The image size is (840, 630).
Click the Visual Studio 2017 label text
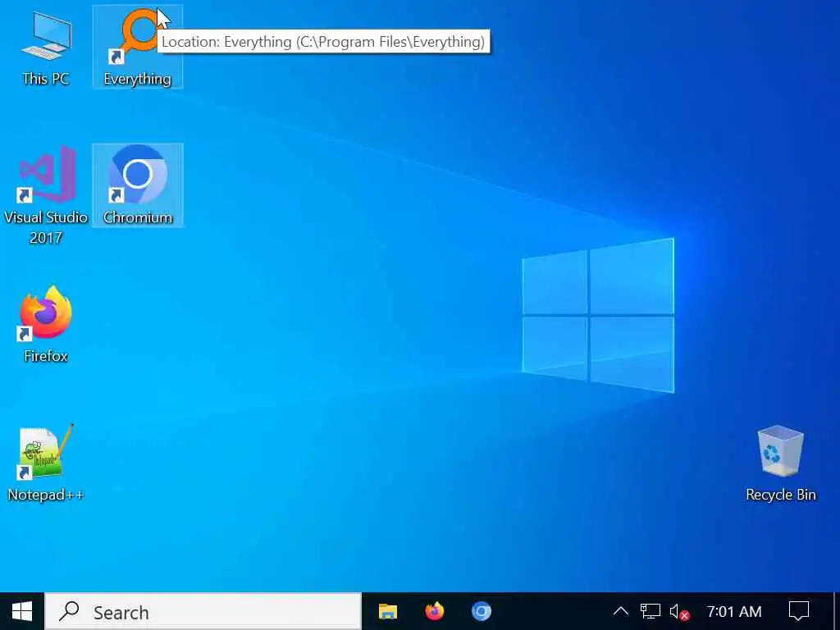[46, 227]
